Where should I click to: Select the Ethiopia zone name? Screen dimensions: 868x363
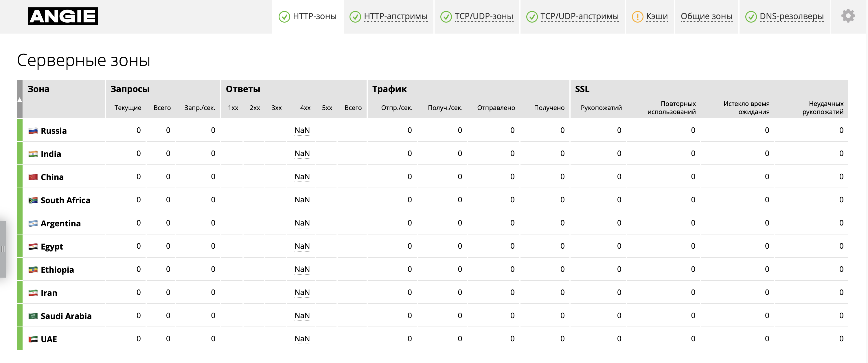tap(57, 269)
